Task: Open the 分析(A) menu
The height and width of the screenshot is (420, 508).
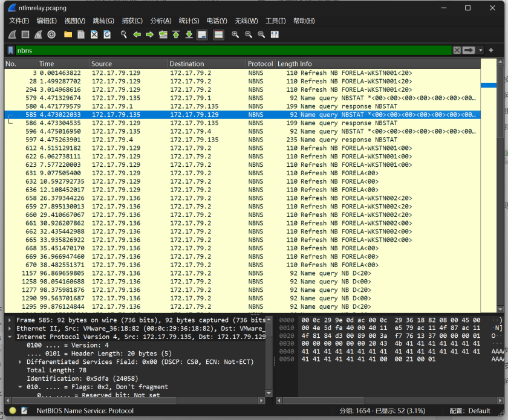Action: 160,21
